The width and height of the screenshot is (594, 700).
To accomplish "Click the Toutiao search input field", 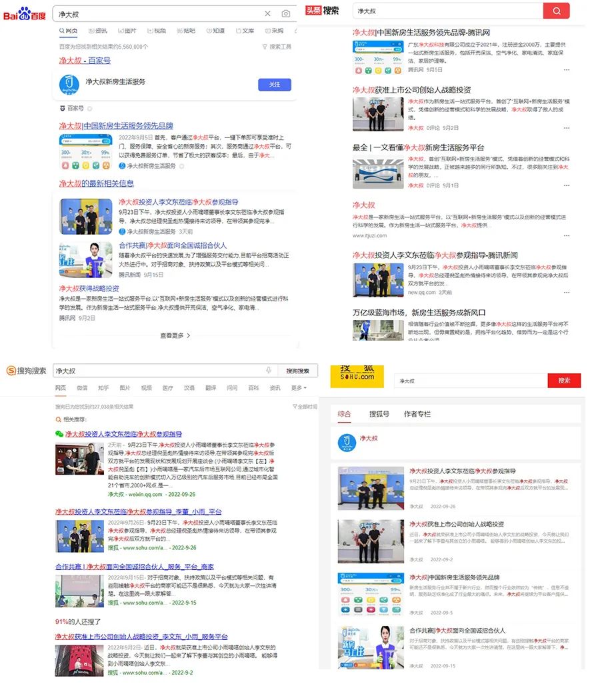I will tap(447, 11).
